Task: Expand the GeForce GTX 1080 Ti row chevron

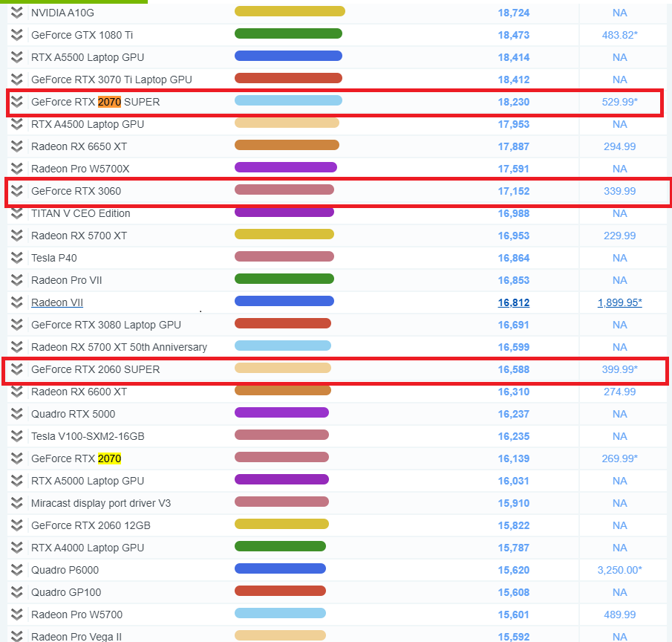Action: (x=17, y=35)
